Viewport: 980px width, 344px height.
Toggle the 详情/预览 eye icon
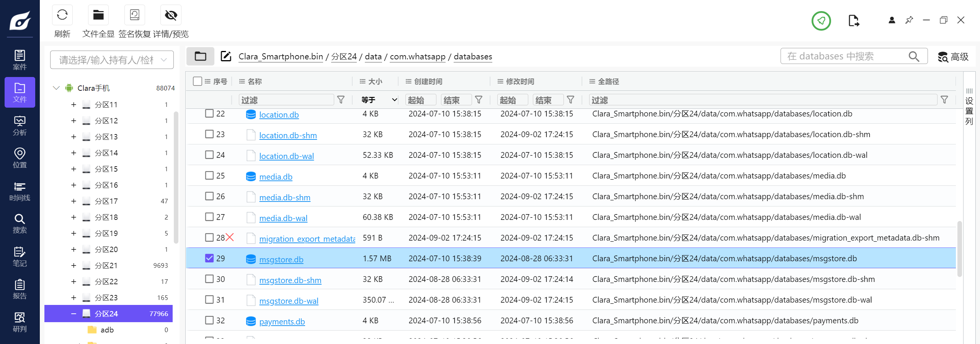click(171, 15)
